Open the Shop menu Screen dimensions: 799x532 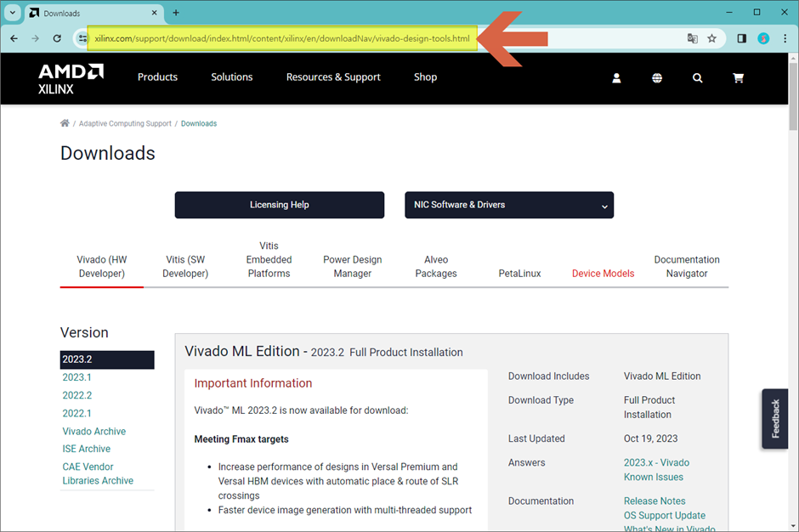coord(426,77)
